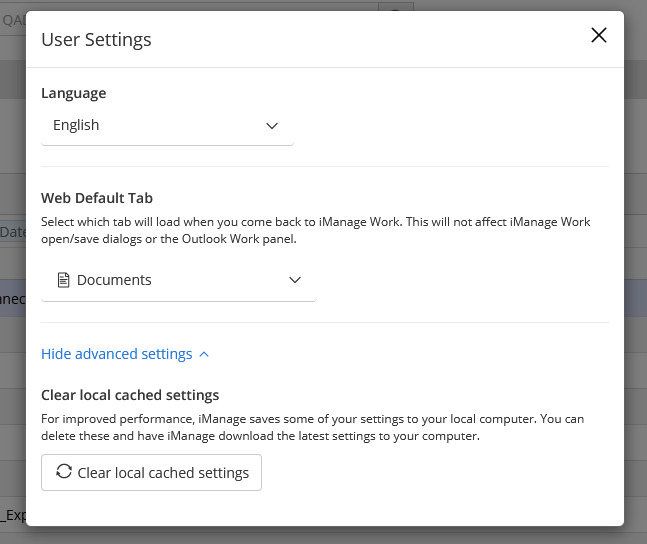Screen dimensions: 647x544
Task: Click the Hide advanced settings link
Action: click(x=116, y=354)
